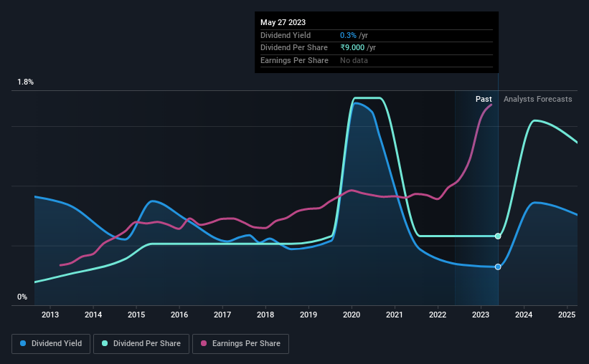Click the blue data point marker at May 2023
The width and height of the screenshot is (589, 364).
pyautogui.click(x=498, y=267)
